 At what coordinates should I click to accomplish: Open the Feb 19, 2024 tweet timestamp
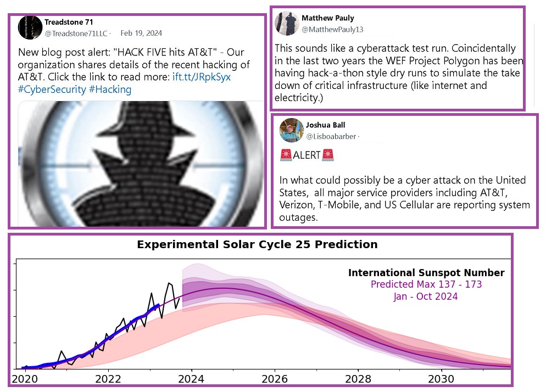pos(141,33)
